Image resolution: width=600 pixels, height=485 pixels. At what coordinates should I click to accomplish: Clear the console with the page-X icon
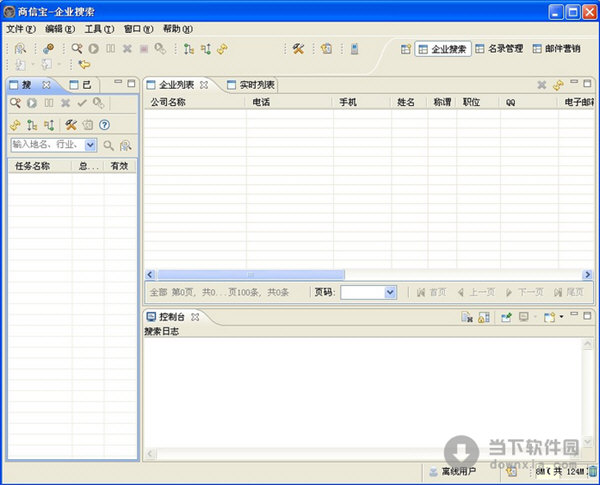pyautogui.click(x=467, y=317)
